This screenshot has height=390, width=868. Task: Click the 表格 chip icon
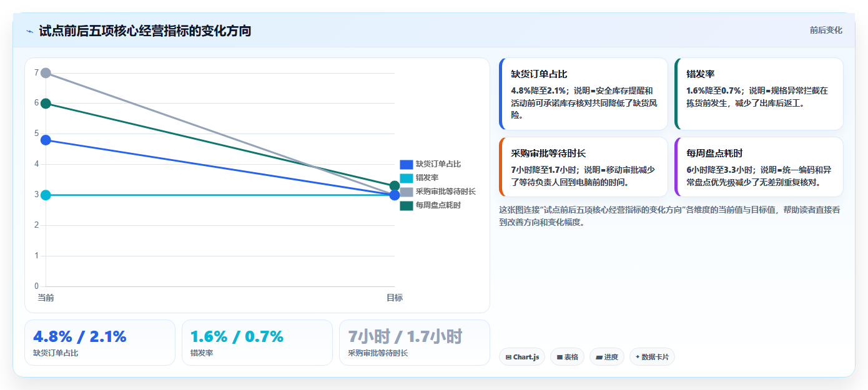[560, 358]
